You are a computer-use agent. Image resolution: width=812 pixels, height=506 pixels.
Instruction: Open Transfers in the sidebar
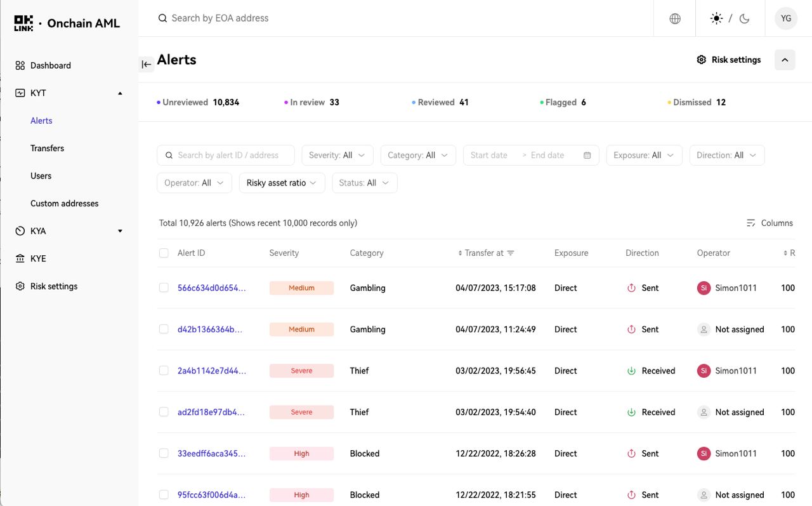(47, 148)
